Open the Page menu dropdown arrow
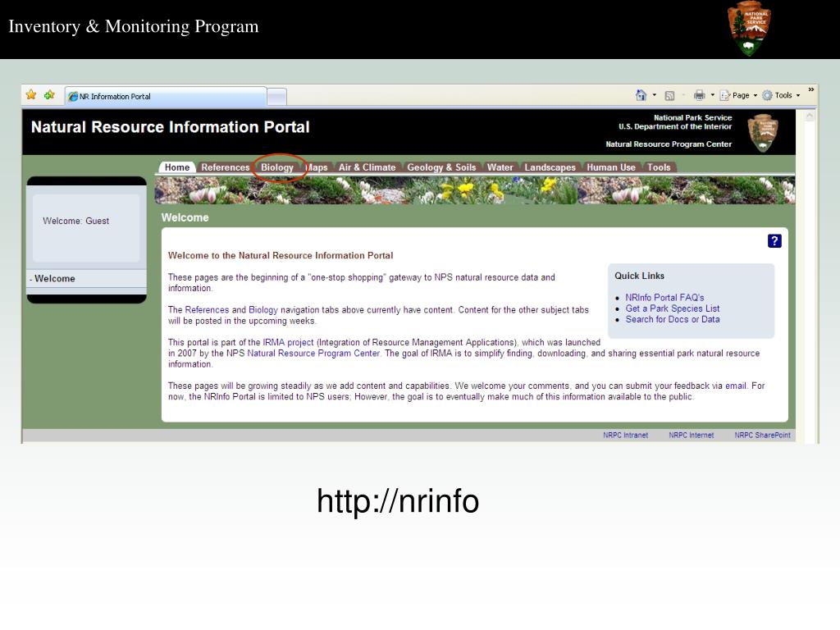 click(756, 95)
